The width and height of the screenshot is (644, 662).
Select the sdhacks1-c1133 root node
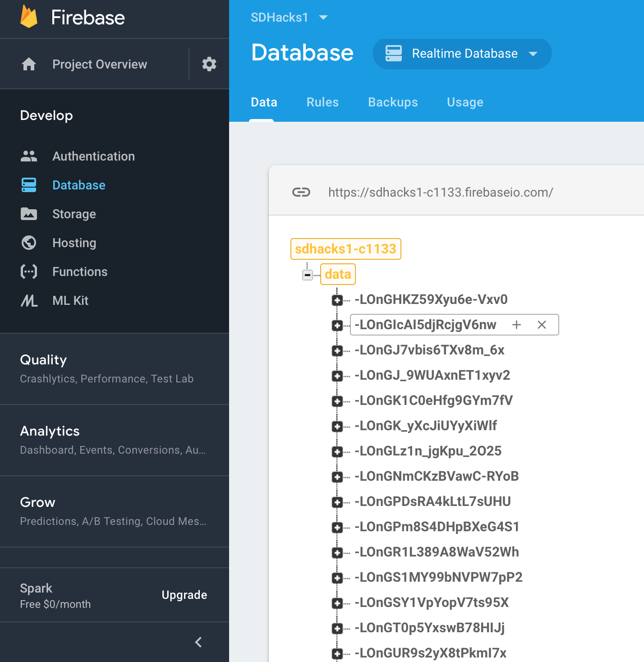346,249
